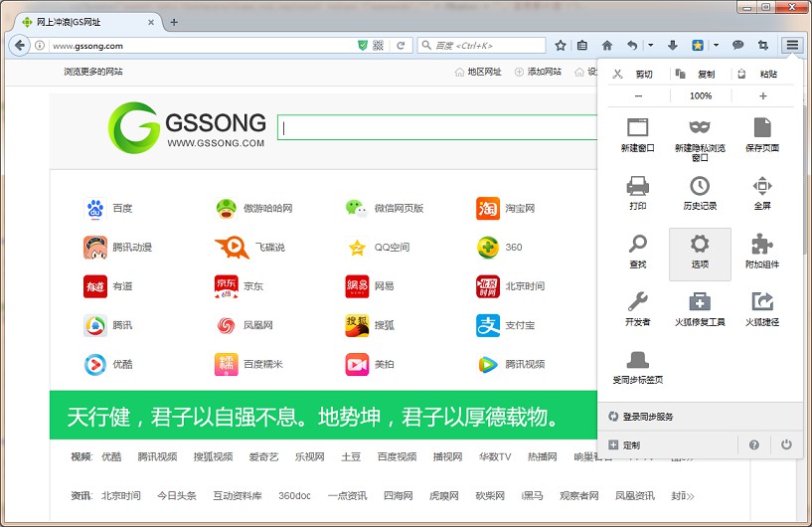The width and height of the screenshot is (812, 527).
Task: Expand dropdown beside star bookmark icon
Action: pyautogui.click(x=716, y=46)
